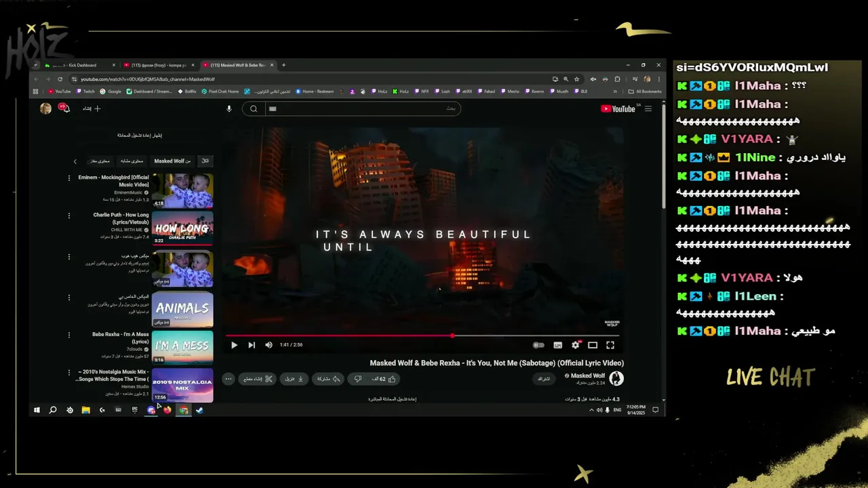Open the Twitch bookmark
Screen dimensions: 868x488
85,91
